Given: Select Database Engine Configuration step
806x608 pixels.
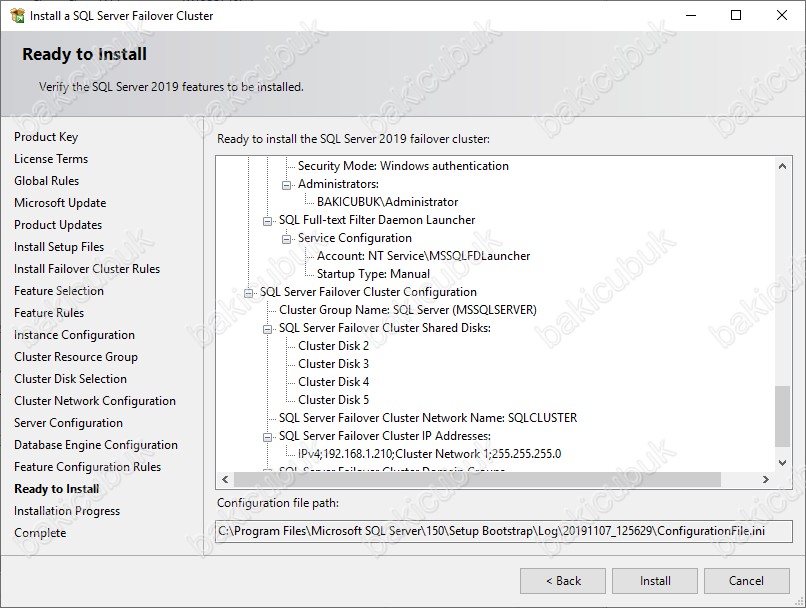Looking at the screenshot, I should [96, 445].
